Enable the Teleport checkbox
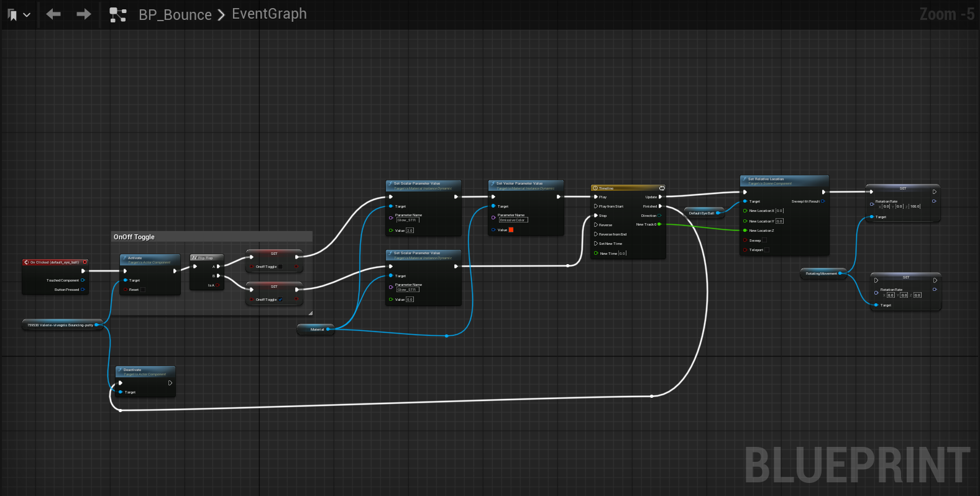Viewport: 980px width, 496px height. tap(767, 250)
